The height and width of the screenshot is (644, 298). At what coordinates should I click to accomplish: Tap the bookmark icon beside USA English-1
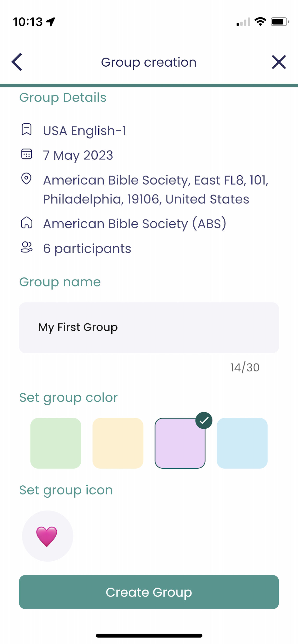click(x=27, y=129)
